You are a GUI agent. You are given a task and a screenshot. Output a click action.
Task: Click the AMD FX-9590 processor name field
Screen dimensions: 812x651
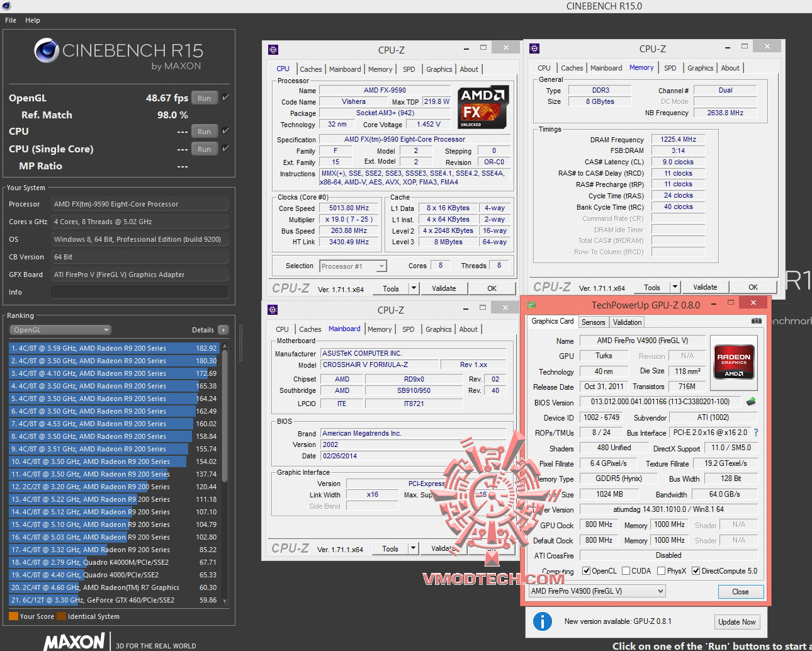point(385,90)
